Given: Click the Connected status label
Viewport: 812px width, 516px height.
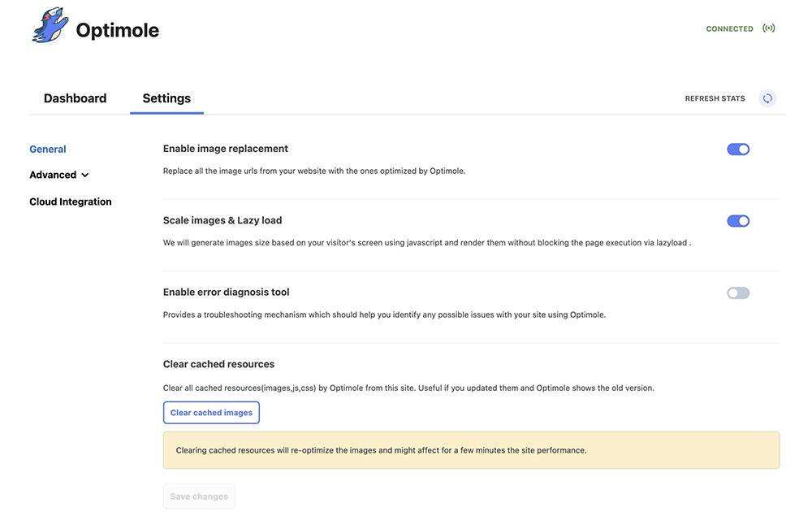Looking at the screenshot, I should (729, 29).
